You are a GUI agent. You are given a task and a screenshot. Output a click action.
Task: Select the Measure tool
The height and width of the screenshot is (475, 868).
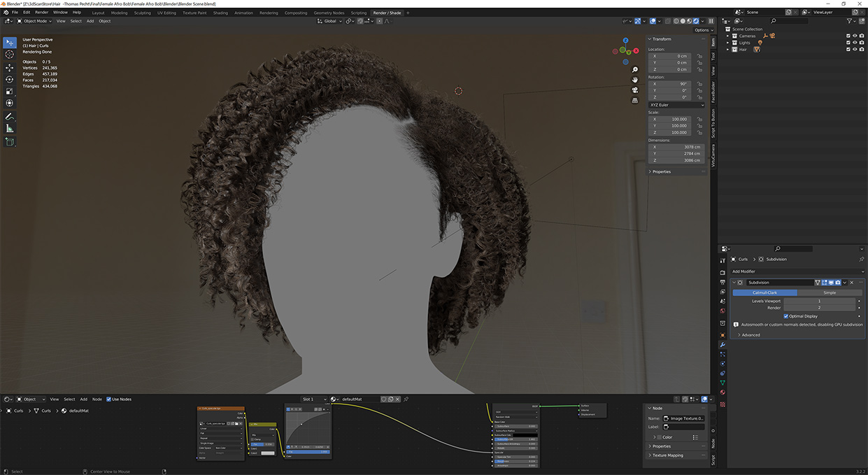point(9,127)
